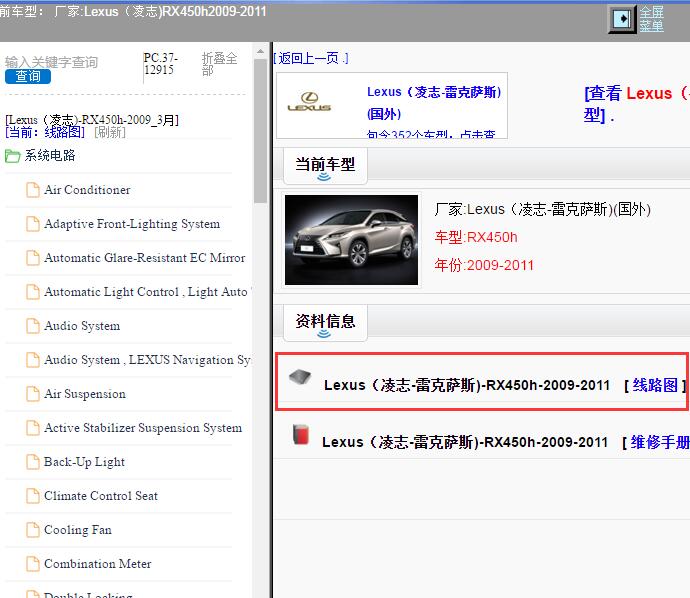Open the Climate Control Seat entry
The height and width of the screenshot is (598, 690).
coord(101,496)
